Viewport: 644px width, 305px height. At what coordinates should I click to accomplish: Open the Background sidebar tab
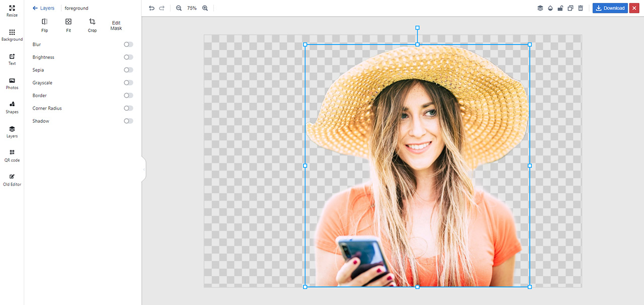coord(12,35)
